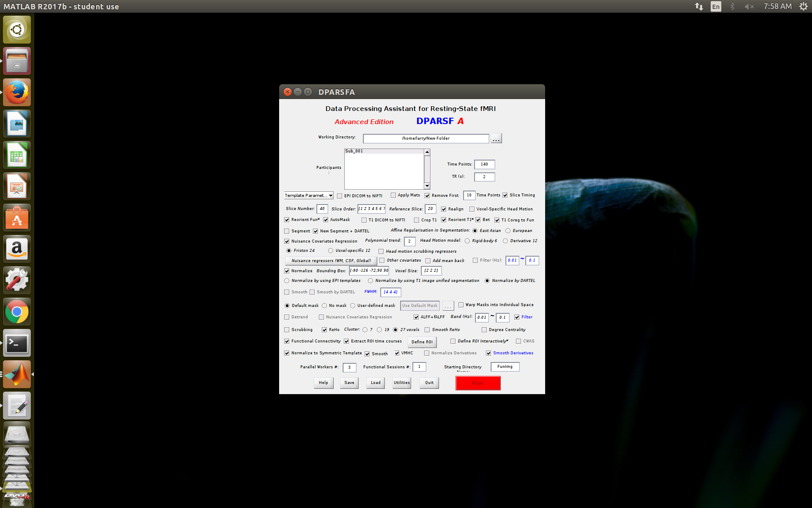Enable EPI DICOM to NIFTI checkbox

340,196
